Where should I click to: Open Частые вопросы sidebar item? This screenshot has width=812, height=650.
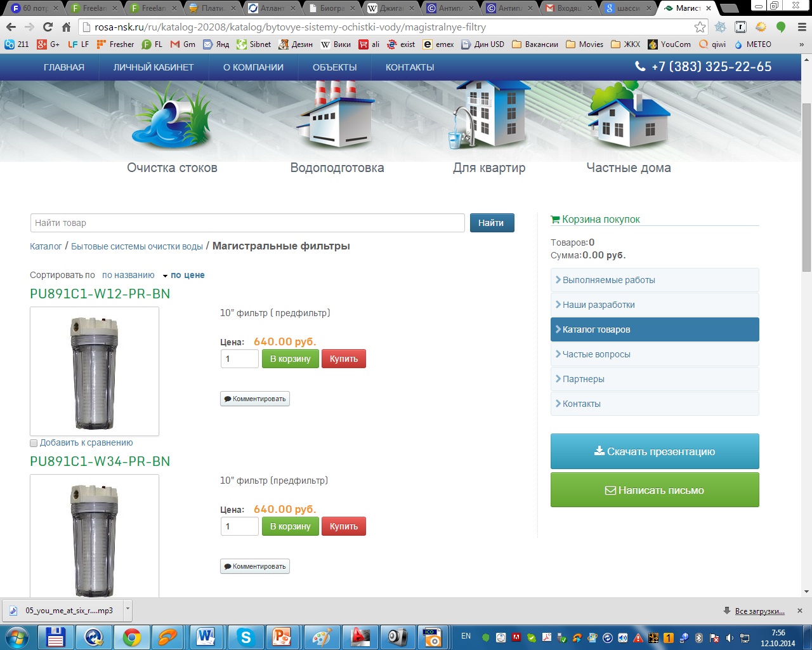pyautogui.click(x=655, y=354)
